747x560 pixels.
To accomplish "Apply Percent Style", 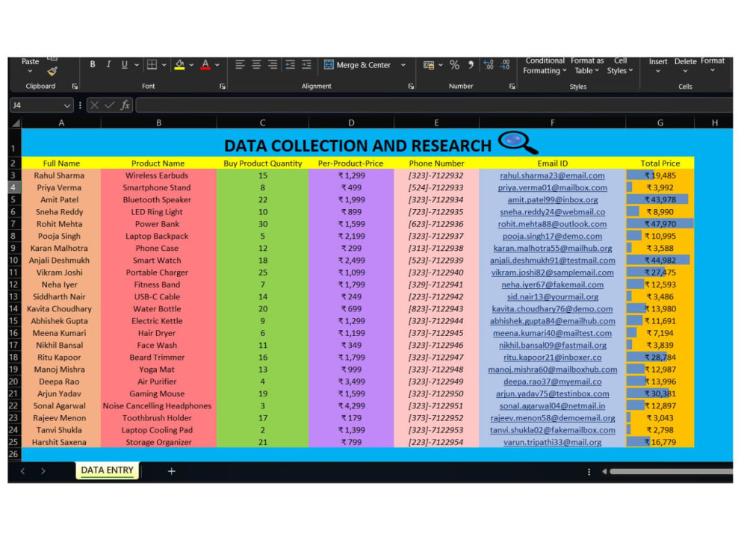I will (454, 65).
